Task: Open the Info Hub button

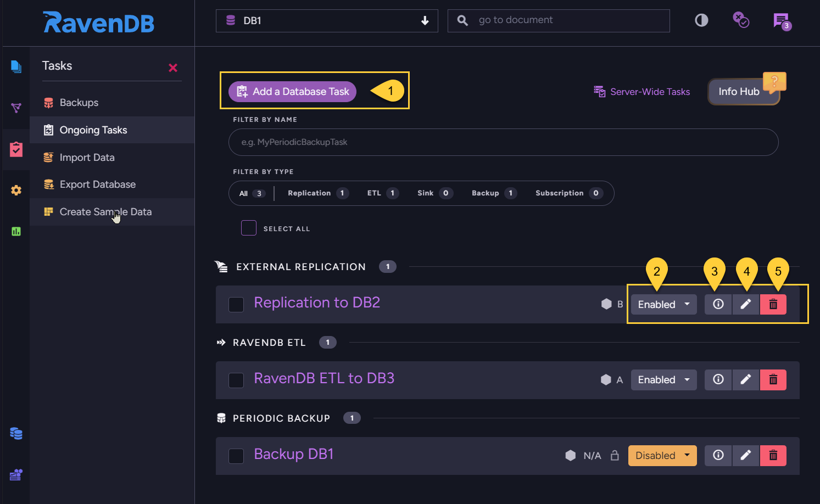Action: point(743,92)
